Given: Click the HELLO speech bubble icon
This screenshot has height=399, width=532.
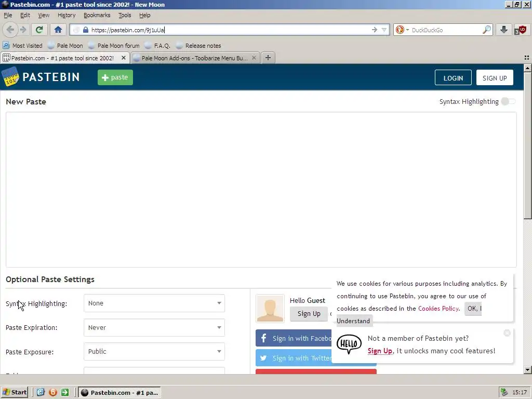Looking at the screenshot, I should click(349, 344).
